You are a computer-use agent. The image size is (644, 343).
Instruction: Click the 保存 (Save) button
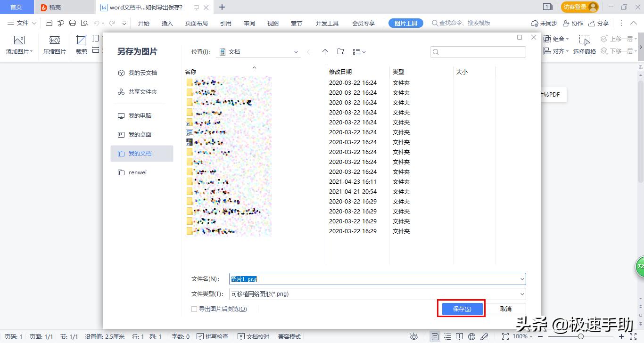coord(461,309)
